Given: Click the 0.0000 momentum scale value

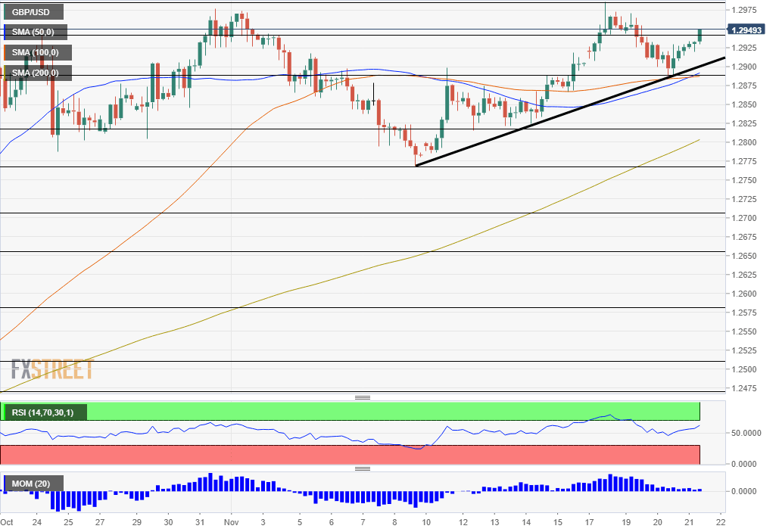Looking at the screenshot, I should point(747,491).
